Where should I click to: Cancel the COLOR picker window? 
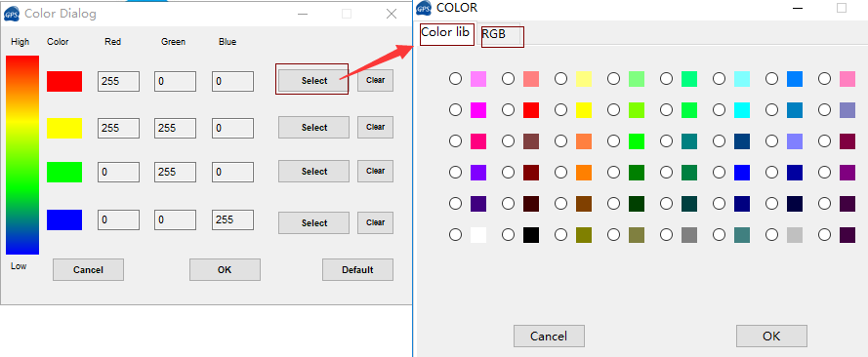coord(549,336)
